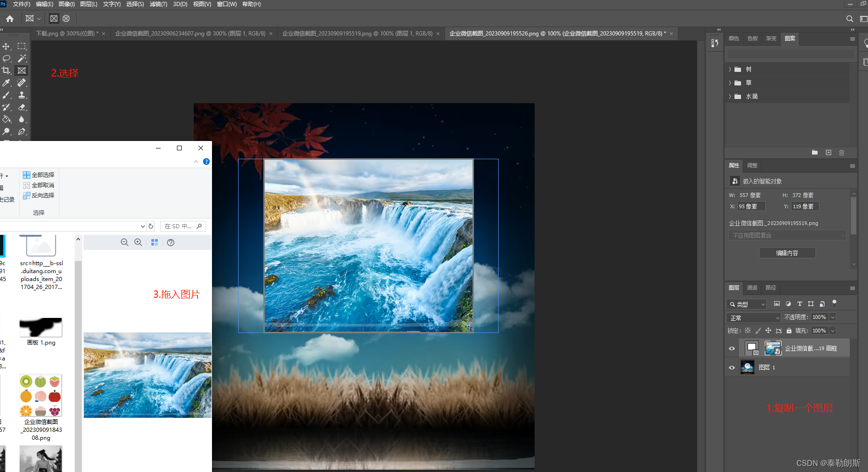Open the Photoshop search icon

click(850, 19)
